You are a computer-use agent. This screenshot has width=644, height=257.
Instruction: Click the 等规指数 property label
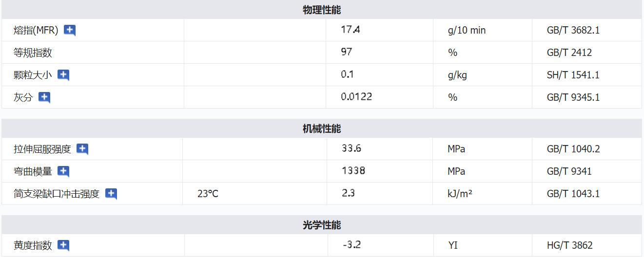(33, 53)
